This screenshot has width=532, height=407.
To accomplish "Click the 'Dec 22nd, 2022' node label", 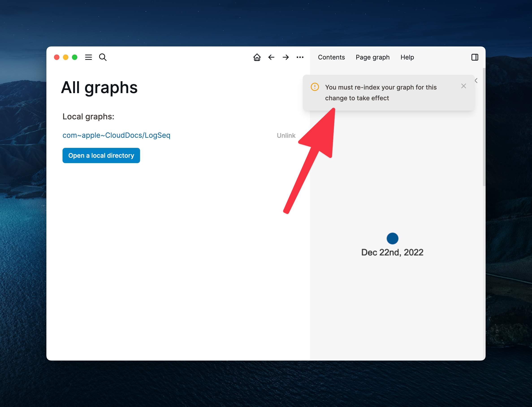I will [x=392, y=252].
